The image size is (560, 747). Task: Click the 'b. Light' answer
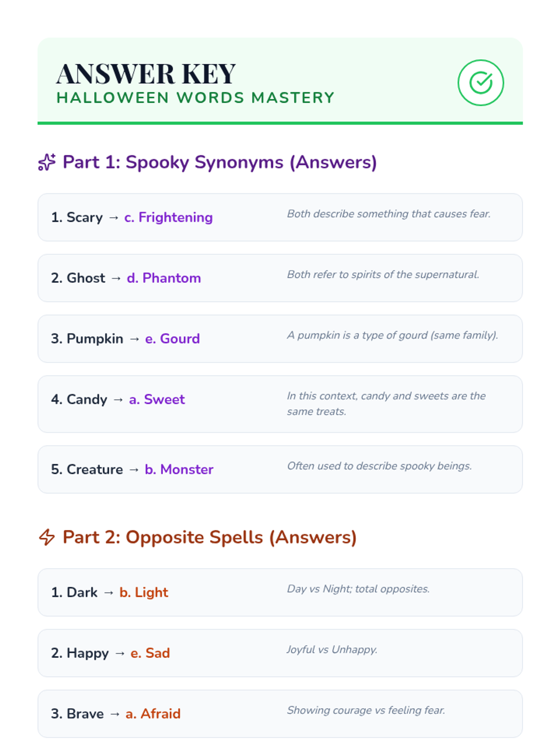pos(144,592)
